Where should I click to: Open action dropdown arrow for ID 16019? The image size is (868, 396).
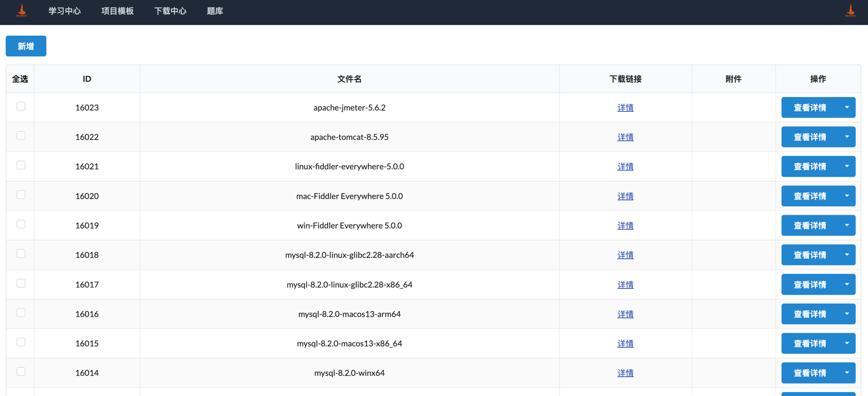(847, 225)
